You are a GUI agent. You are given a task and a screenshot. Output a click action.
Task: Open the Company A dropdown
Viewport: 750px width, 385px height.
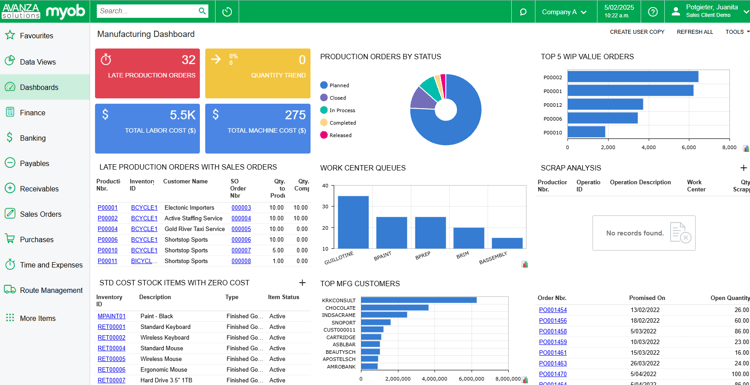564,12
